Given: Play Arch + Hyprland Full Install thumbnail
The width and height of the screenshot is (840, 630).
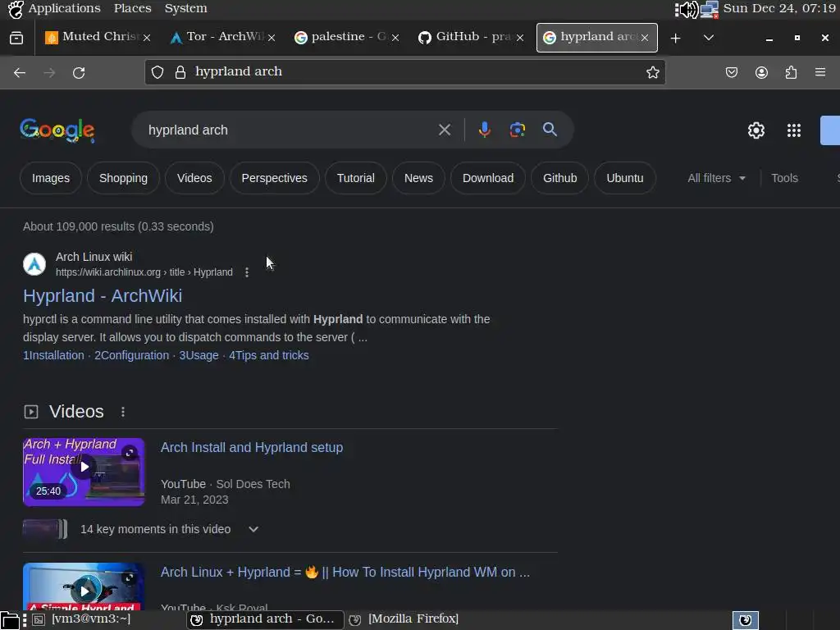Looking at the screenshot, I should point(84,472).
